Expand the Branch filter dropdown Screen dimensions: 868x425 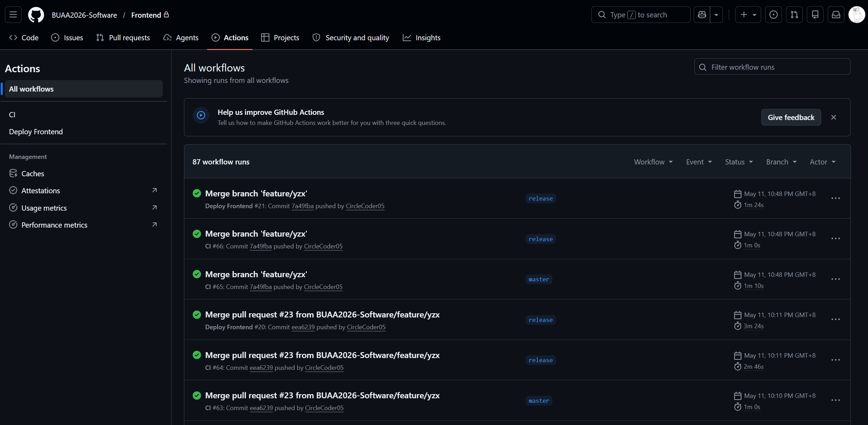coord(781,162)
